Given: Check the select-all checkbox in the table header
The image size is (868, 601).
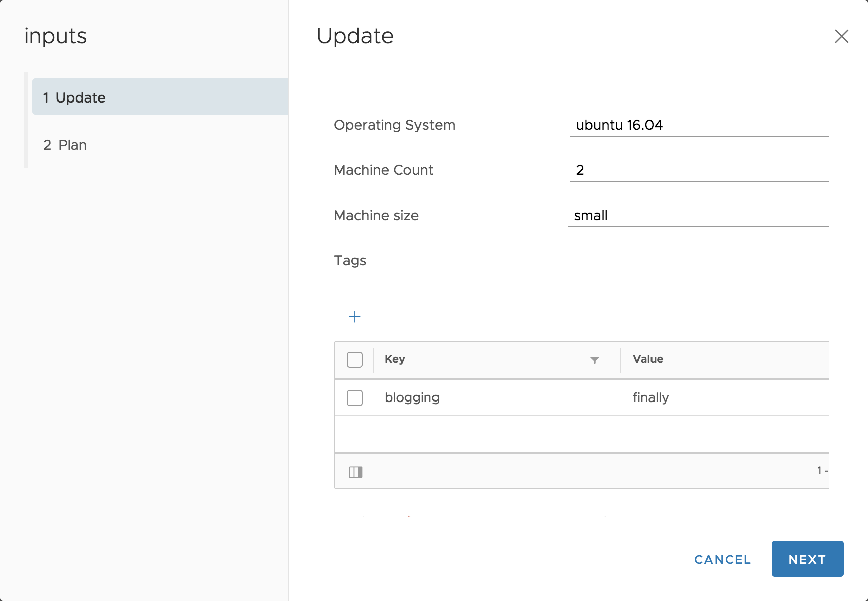Looking at the screenshot, I should [354, 360].
